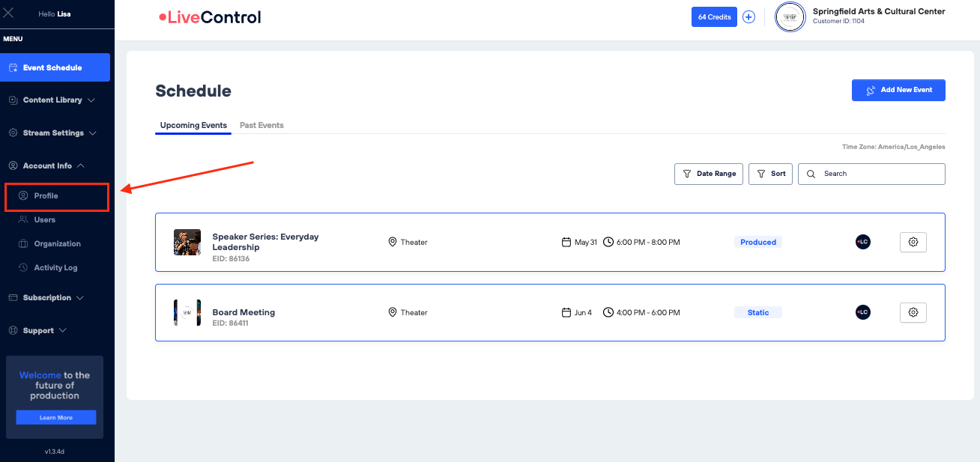
Task: Click the LiveControl logo
Action: (210, 17)
